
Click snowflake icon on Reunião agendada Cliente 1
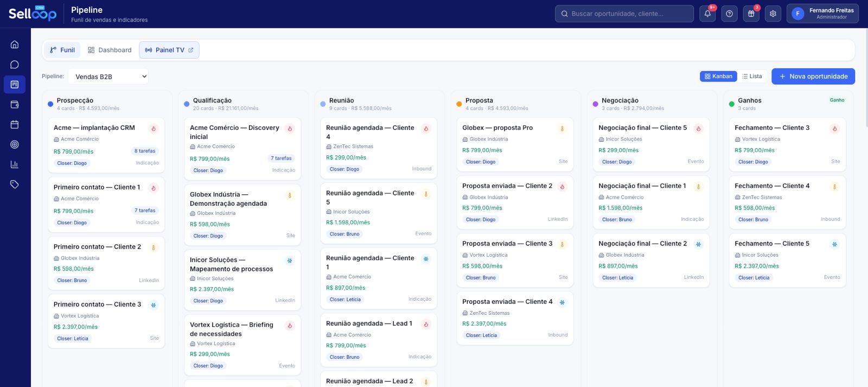(x=426, y=259)
